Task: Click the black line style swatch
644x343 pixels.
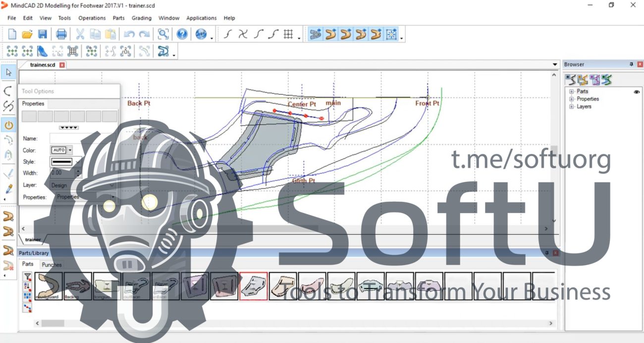Action: pyautogui.click(x=62, y=162)
